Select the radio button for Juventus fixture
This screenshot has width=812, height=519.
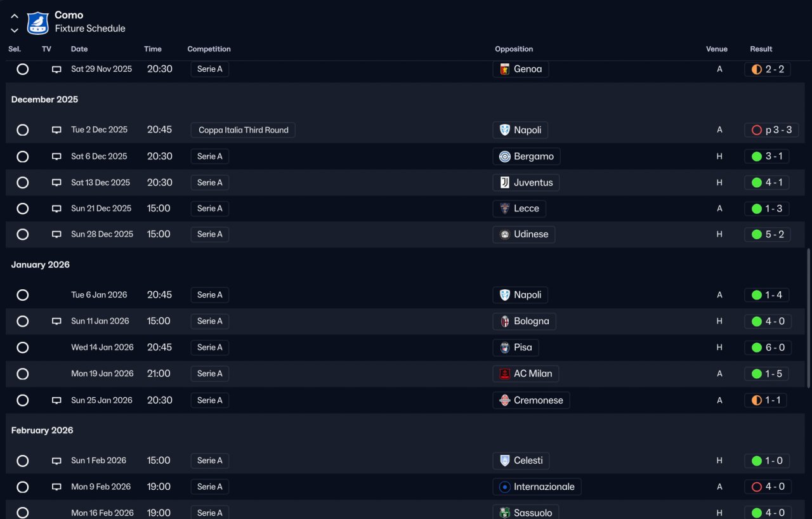tap(23, 183)
